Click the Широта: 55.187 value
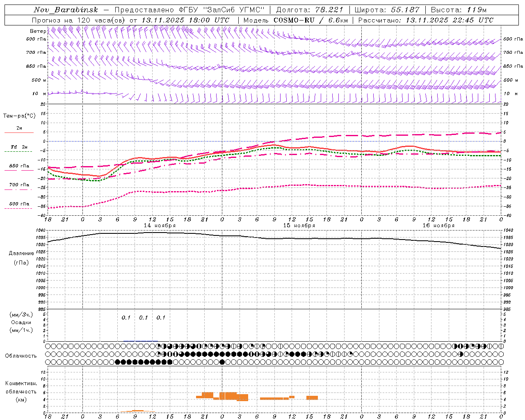525x420 pixels. click(387, 10)
